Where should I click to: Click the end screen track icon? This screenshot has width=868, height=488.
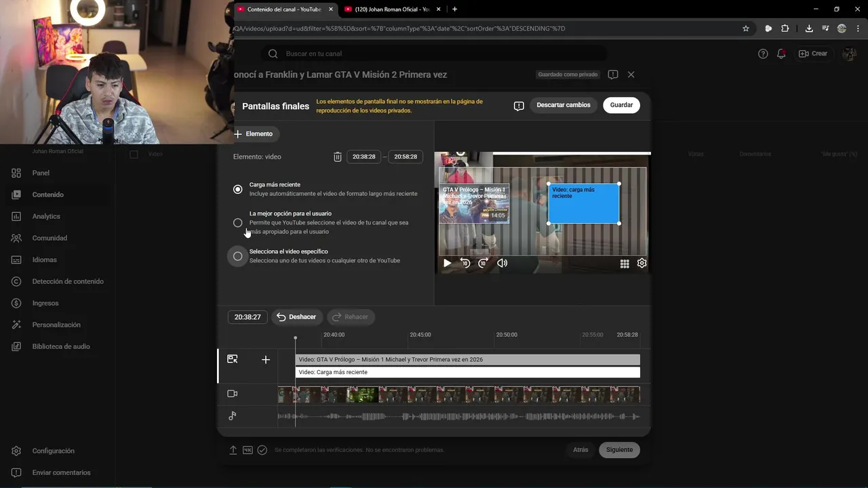pos(233,359)
